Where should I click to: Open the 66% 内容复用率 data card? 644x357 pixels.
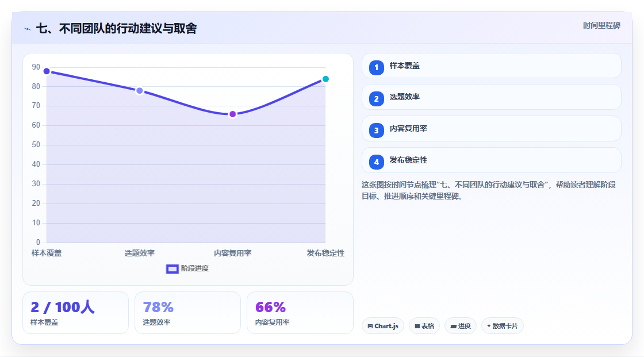tap(300, 313)
